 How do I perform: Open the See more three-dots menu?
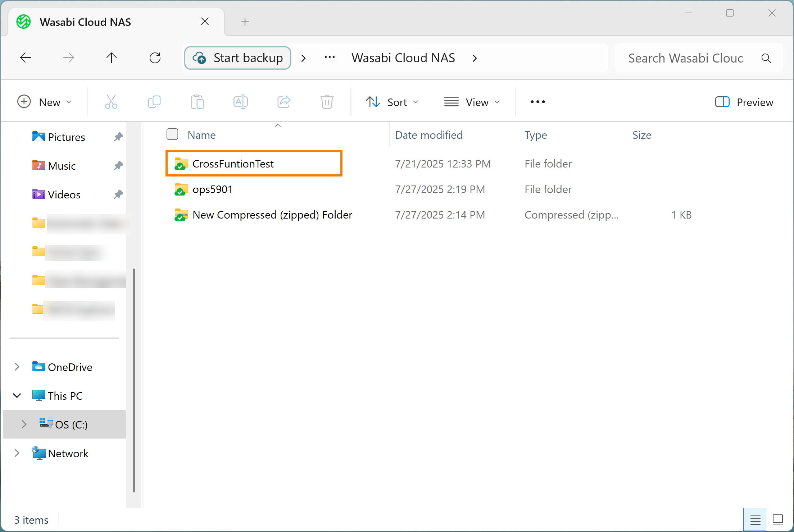(538, 102)
